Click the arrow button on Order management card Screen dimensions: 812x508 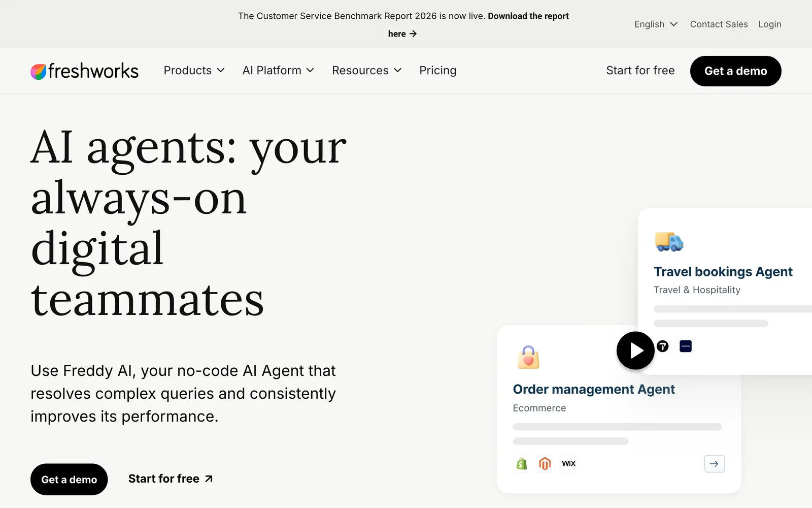(714, 464)
